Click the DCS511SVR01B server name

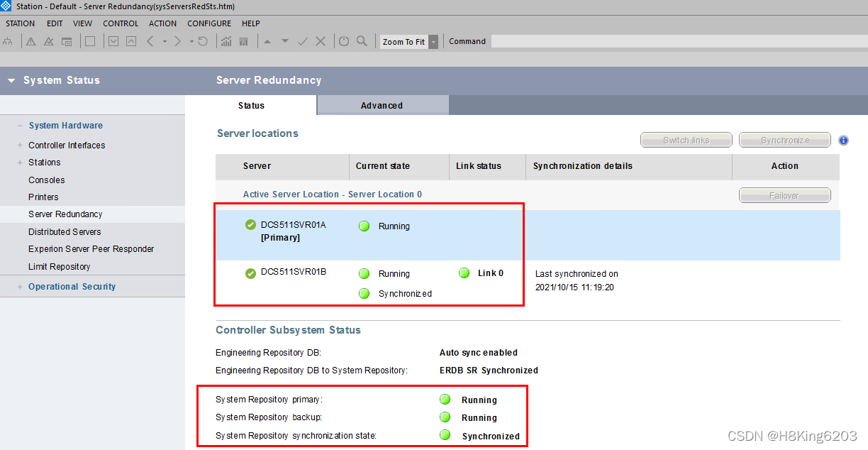(294, 271)
